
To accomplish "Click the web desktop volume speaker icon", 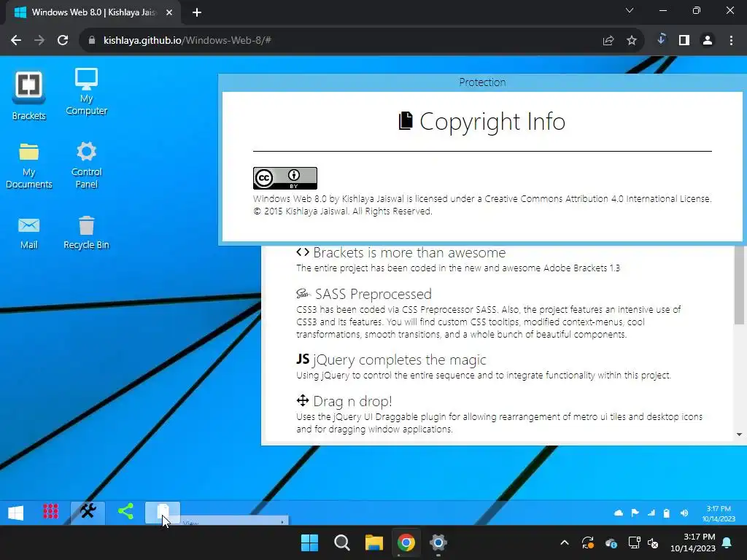I will (x=684, y=513).
